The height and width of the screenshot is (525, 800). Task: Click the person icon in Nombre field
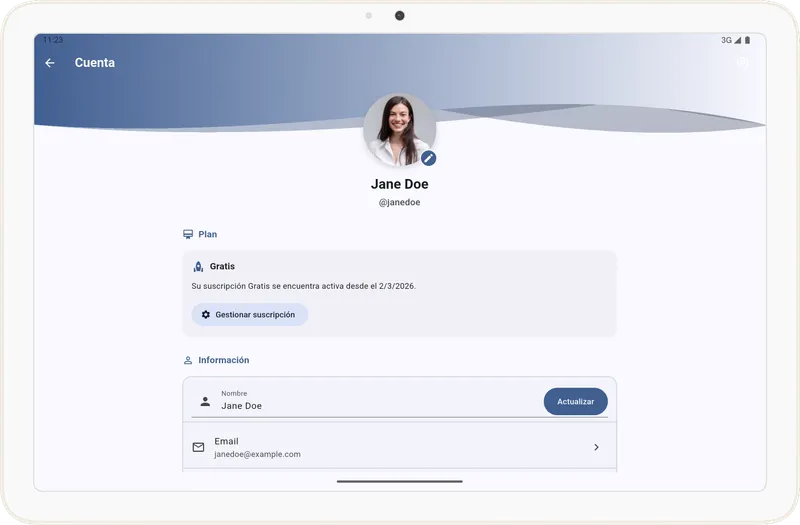pos(205,402)
